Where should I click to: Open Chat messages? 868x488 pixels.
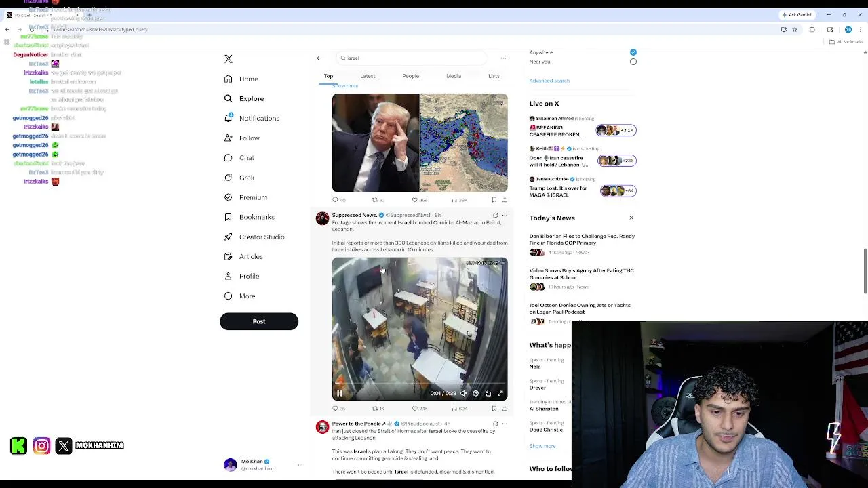[239, 158]
